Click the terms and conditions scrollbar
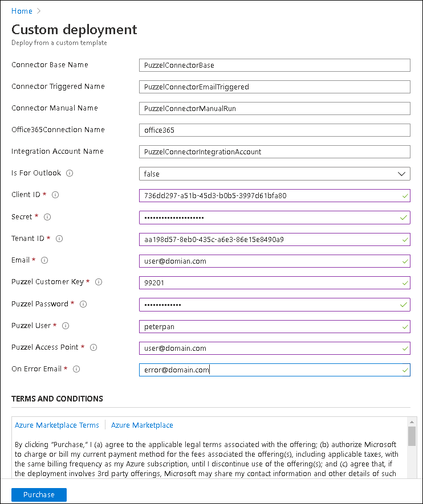 tap(412, 436)
